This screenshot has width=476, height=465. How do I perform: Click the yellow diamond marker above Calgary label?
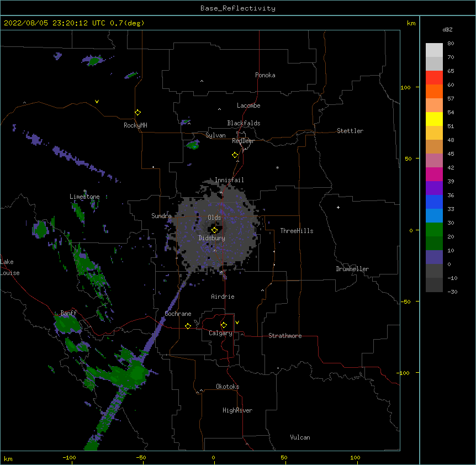point(224,325)
